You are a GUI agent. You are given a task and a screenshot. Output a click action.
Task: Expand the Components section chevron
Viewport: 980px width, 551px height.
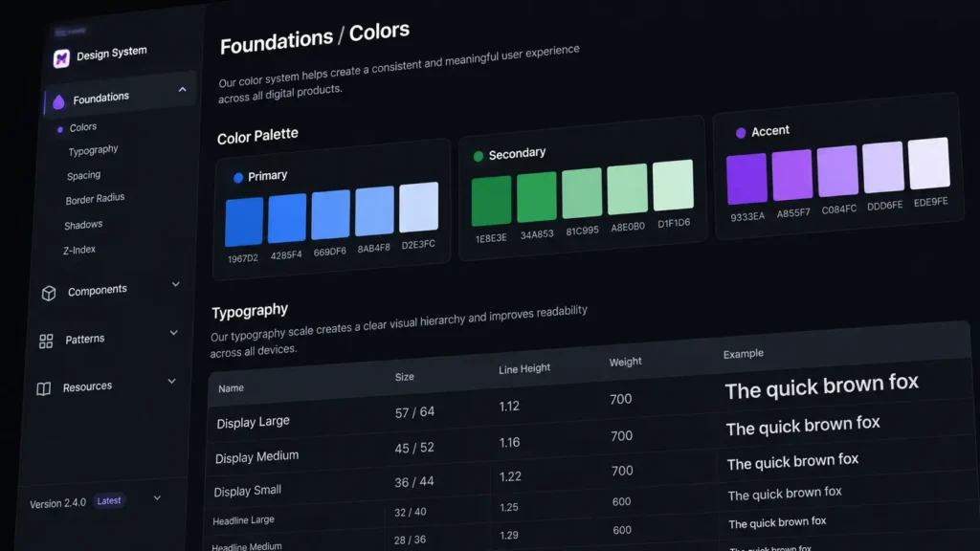click(x=176, y=284)
